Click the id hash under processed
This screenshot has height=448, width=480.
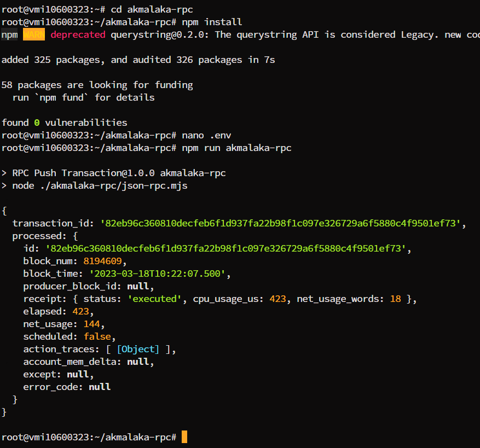pyautogui.click(x=226, y=248)
